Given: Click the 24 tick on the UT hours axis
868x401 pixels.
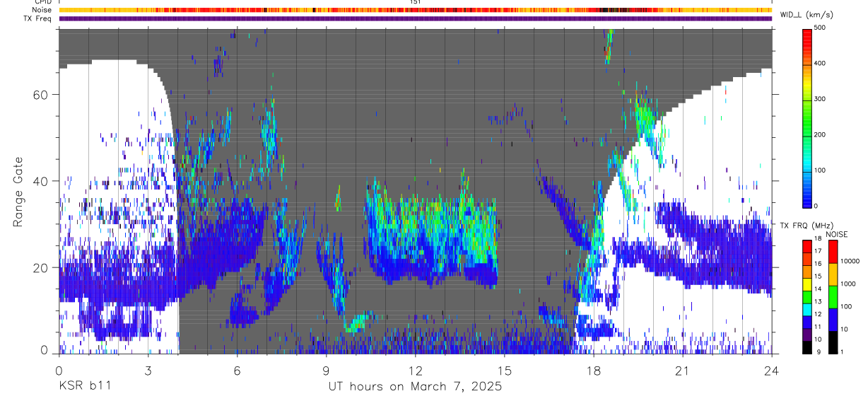Looking at the screenshot, I should click(x=771, y=370).
